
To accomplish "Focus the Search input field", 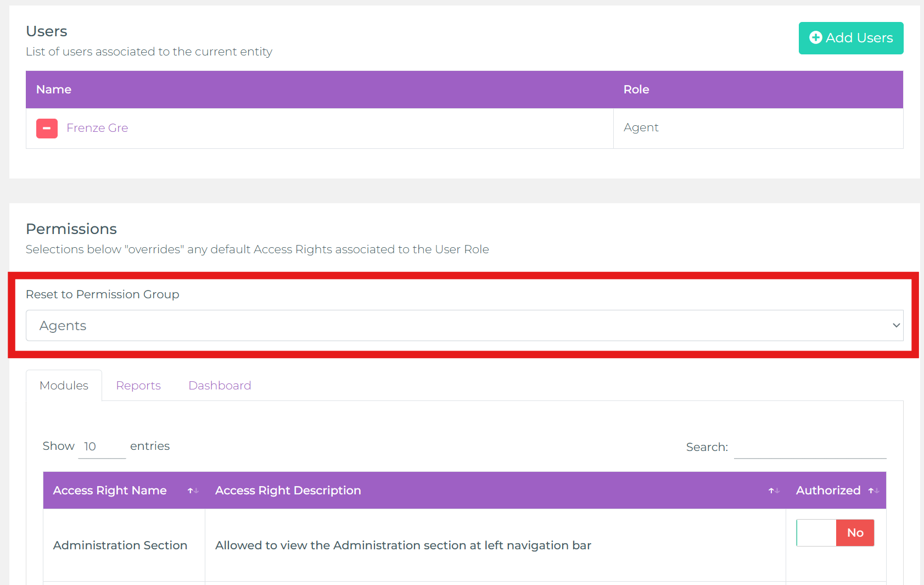I will 810,447.
